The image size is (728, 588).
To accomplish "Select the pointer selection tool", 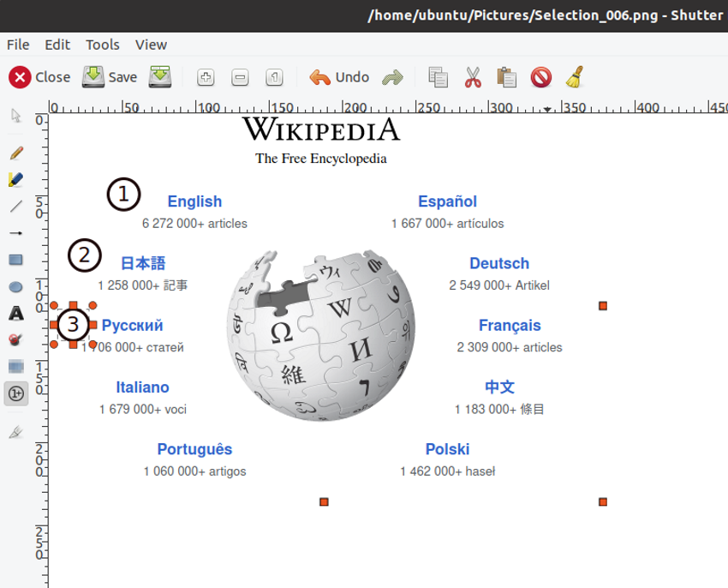I will (16, 115).
